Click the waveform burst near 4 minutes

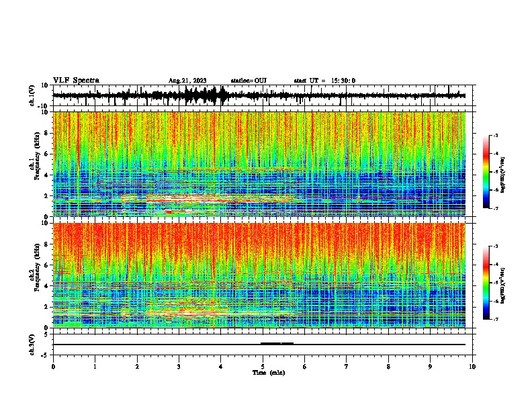coord(222,95)
